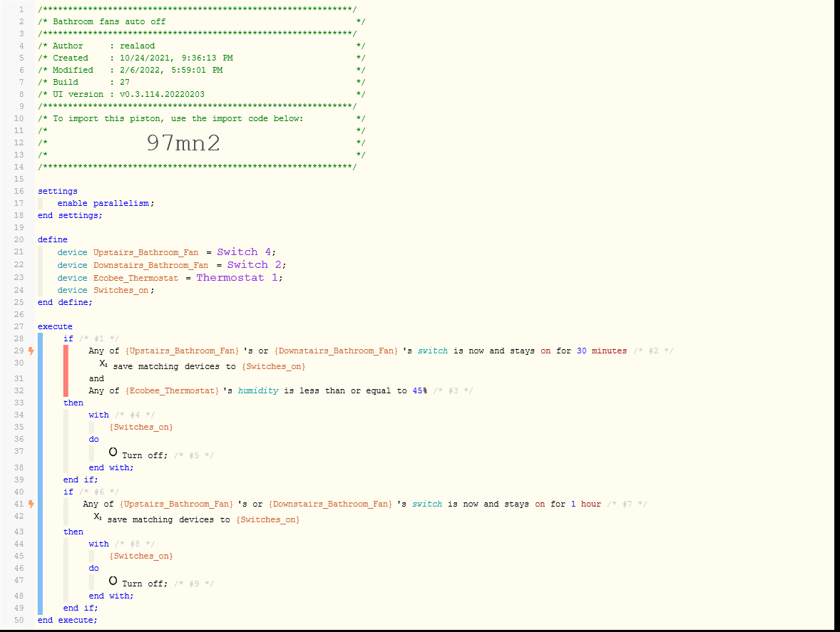Viewport: 840px width, 632px height.
Task: Select the Turn off power icon on line 37
Action: point(113,452)
